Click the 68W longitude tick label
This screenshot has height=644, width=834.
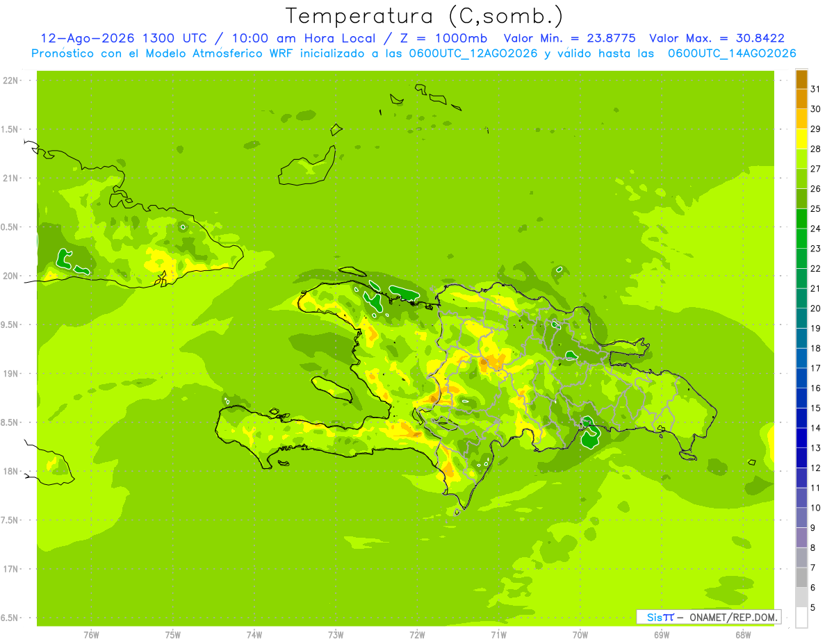(x=743, y=634)
